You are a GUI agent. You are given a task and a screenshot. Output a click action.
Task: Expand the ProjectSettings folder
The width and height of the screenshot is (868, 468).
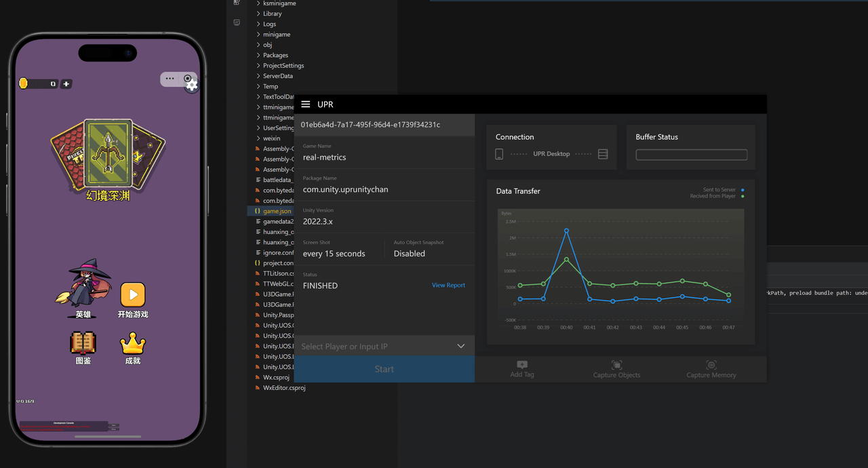click(283, 66)
